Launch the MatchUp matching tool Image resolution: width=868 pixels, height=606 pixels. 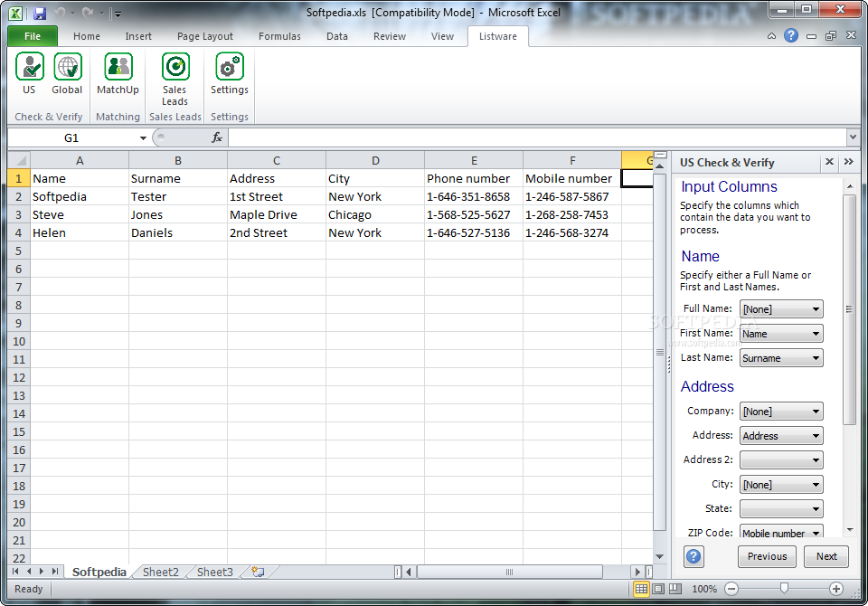tap(118, 73)
